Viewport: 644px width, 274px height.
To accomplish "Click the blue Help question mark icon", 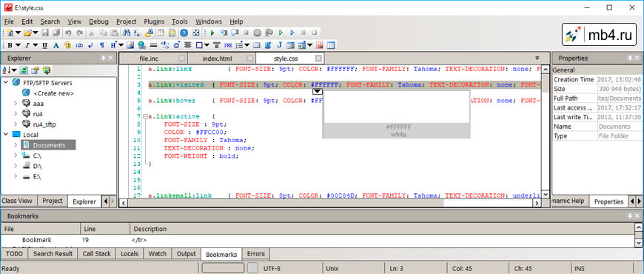I will 184,33.
